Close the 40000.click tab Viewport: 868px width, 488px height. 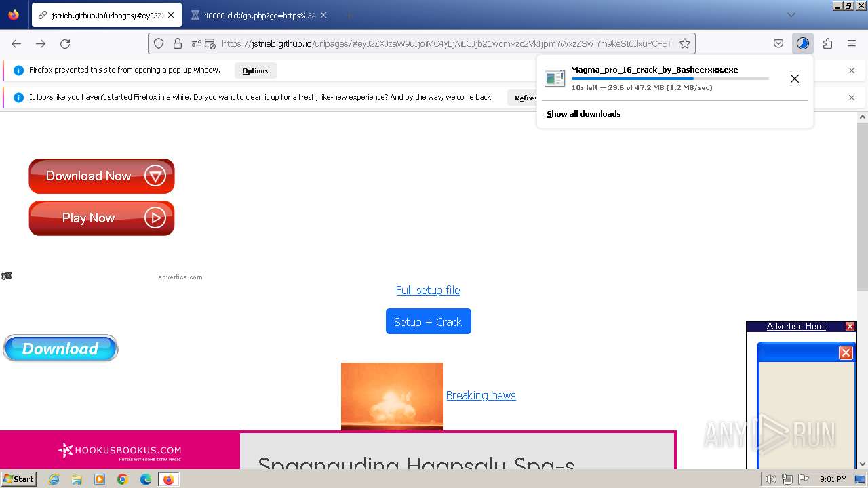(323, 15)
